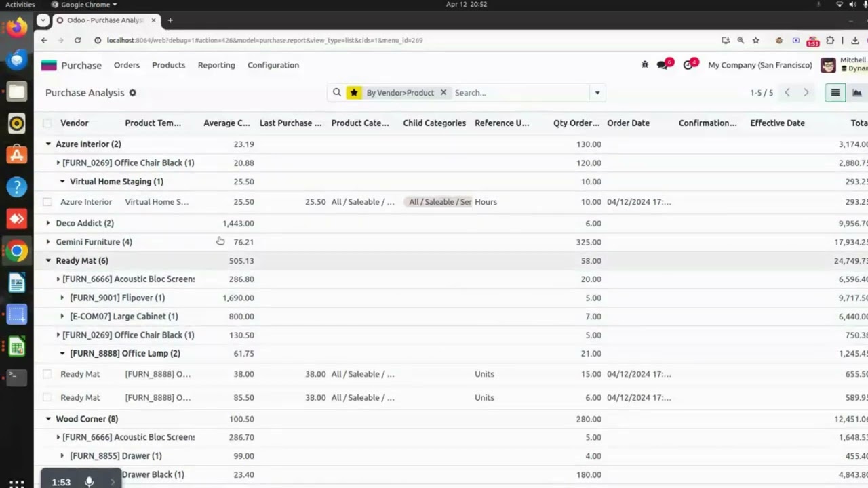Image resolution: width=868 pixels, height=488 pixels.
Task: Sort by Effective Date column header
Action: coord(778,123)
